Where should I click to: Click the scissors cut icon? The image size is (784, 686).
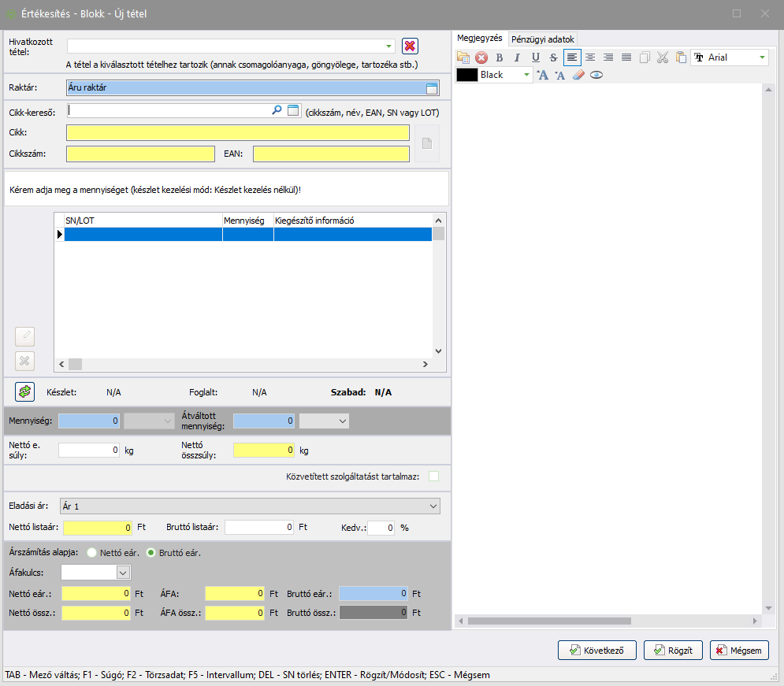(663, 57)
